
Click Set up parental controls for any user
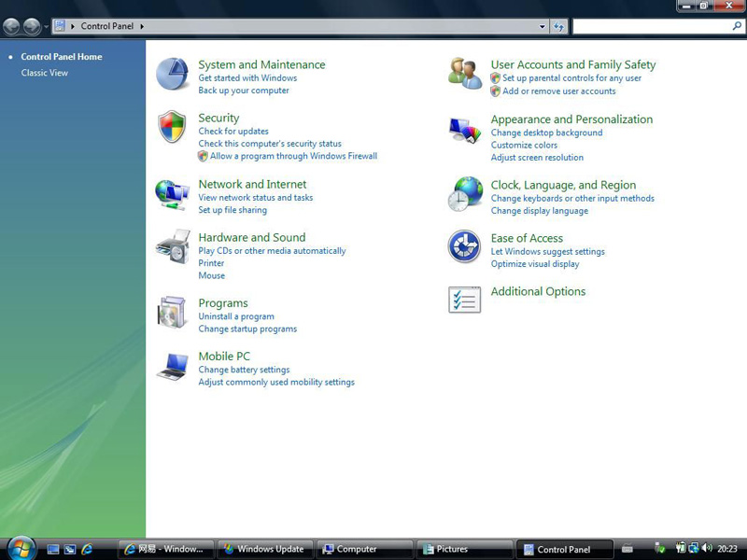tap(571, 78)
